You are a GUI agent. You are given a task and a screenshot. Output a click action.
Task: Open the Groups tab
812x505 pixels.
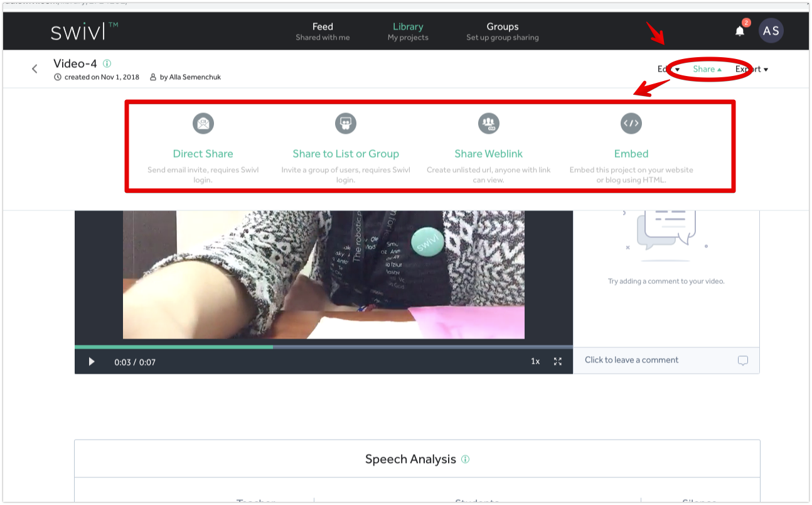pos(502,31)
